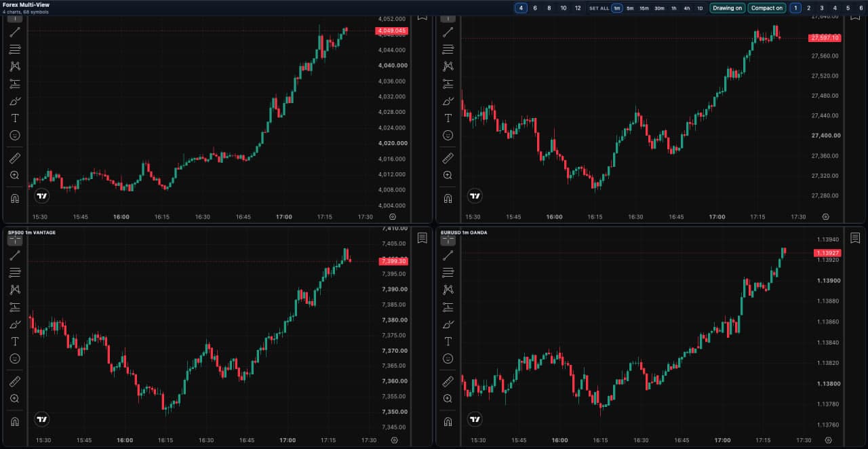This screenshot has width=868, height=449.
Task: Select the zoom-in tool in the 4,049 chart
Action: click(15, 176)
